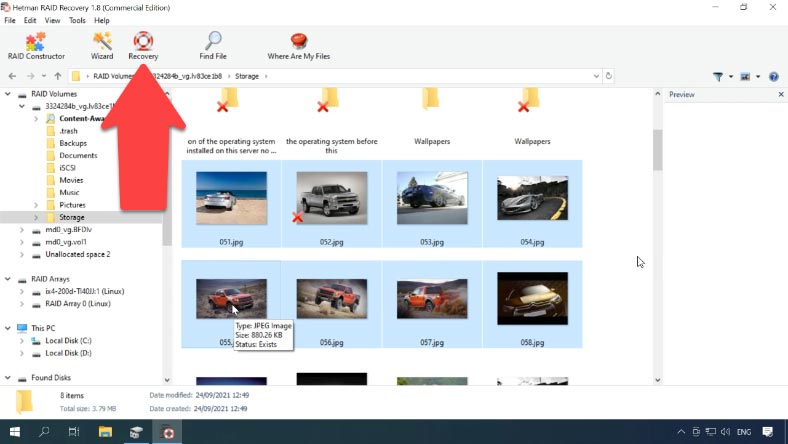The image size is (788, 444).
Task: Switch to Hetman RAID Recovery taskbar icon
Action: pyautogui.click(x=167, y=432)
